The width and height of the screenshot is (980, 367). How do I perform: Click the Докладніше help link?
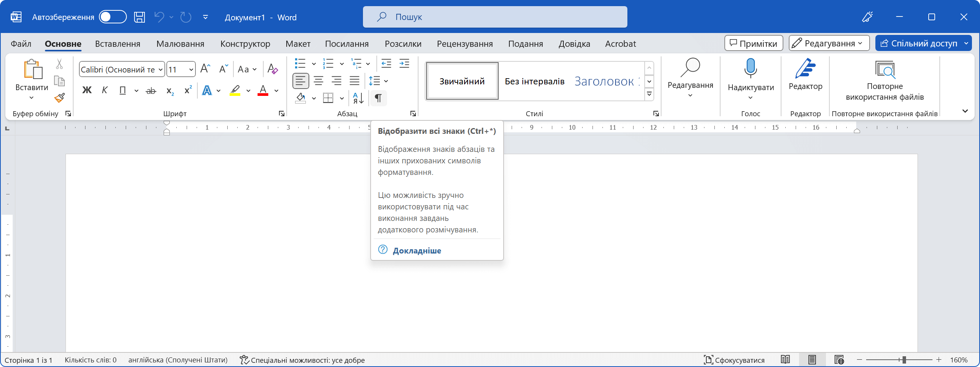tap(417, 250)
